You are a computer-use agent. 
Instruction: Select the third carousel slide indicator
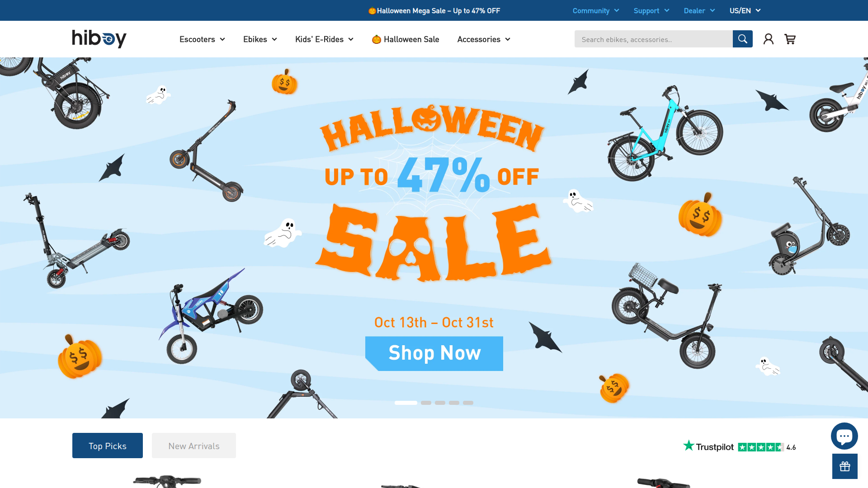(x=440, y=403)
